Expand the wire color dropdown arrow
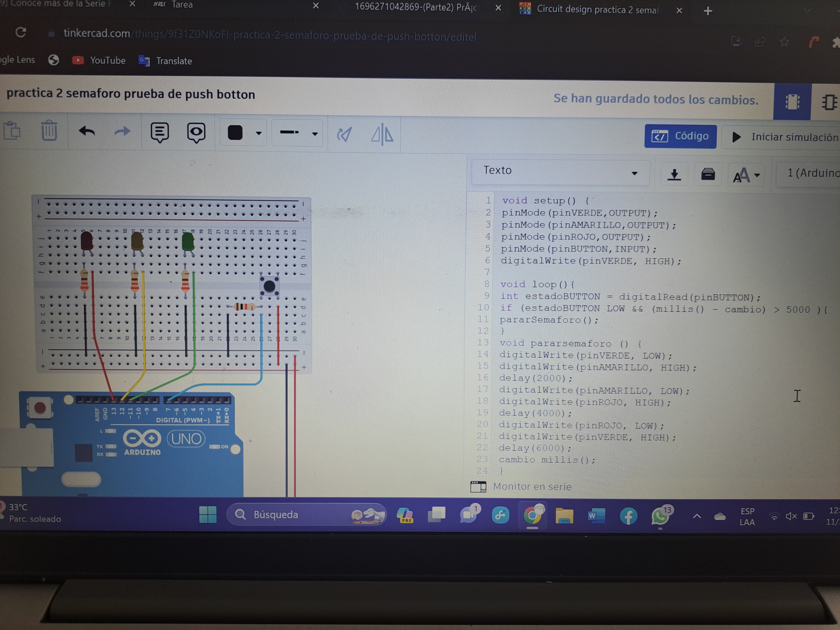 (259, 133)
